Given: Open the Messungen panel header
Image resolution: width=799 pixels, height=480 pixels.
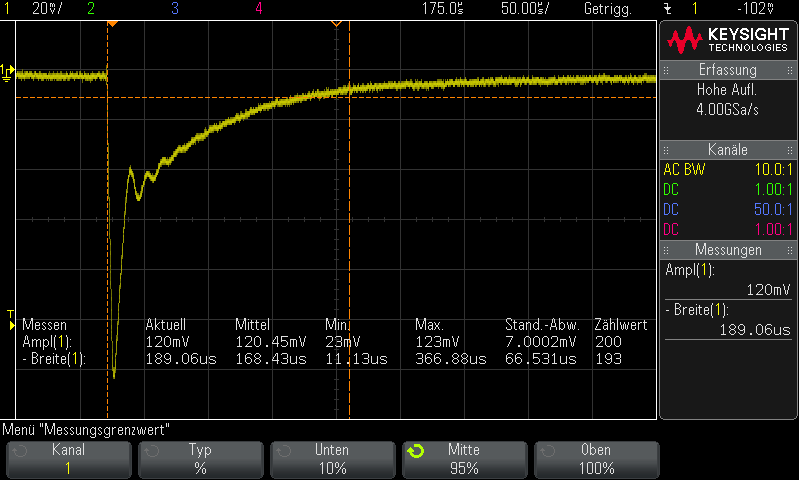Looking at the screenshot, I should pos(728,250).
